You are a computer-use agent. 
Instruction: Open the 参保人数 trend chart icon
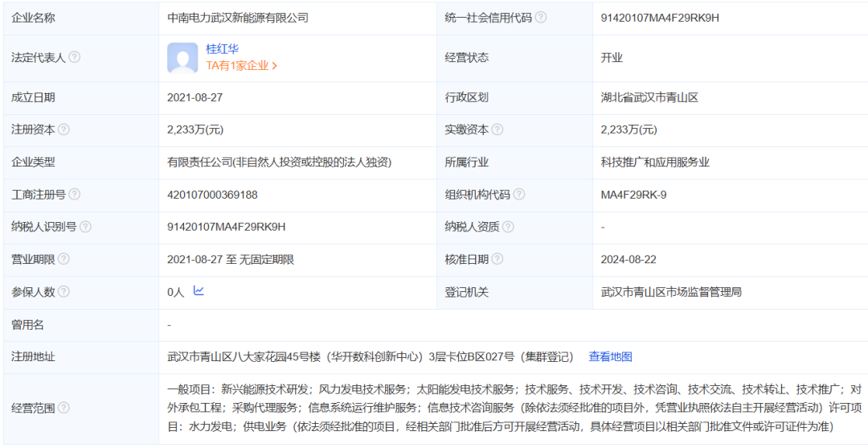click(199, 290)
